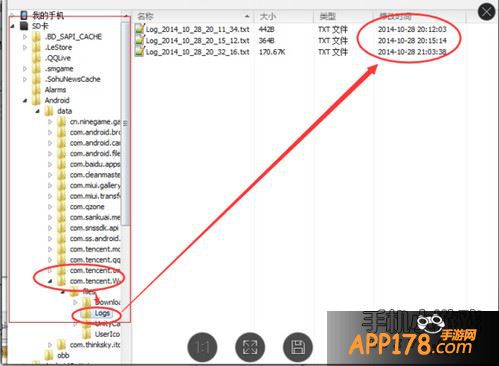Click the text file icon of Log_2014_10_28_20_11_34.txt

click(140, 29)
